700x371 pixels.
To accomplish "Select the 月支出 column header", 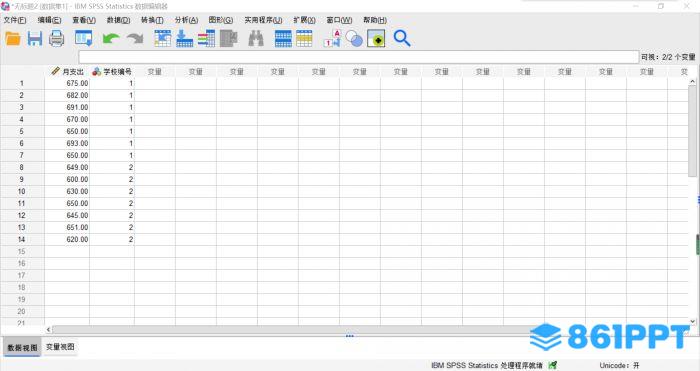I will [67, 71].
